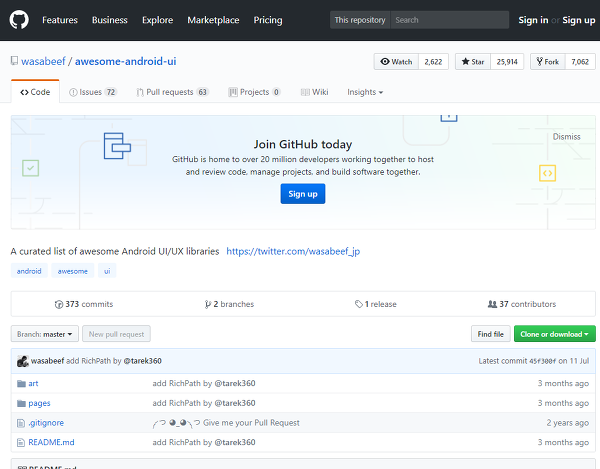Viewport: 600px width, 469px height.
Task: Open the pages folder
Action: (39, 404)
